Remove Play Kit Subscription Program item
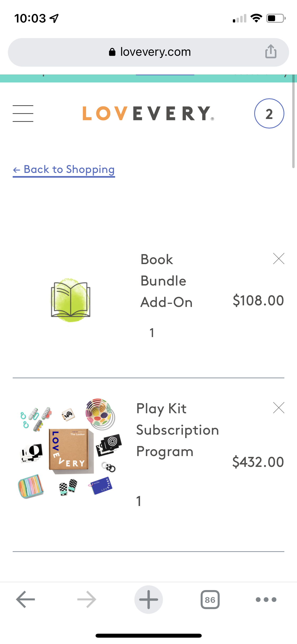 [279, 408]
